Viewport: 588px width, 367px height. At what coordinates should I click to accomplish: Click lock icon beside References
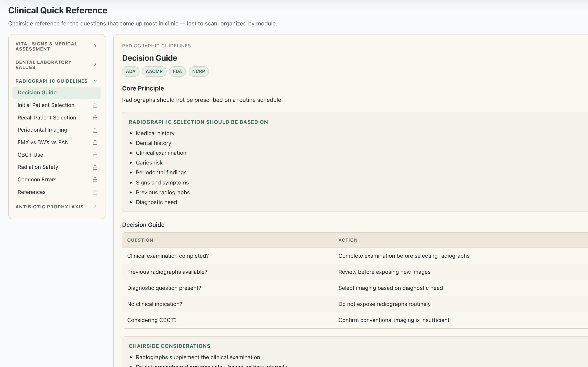point(95,192)
